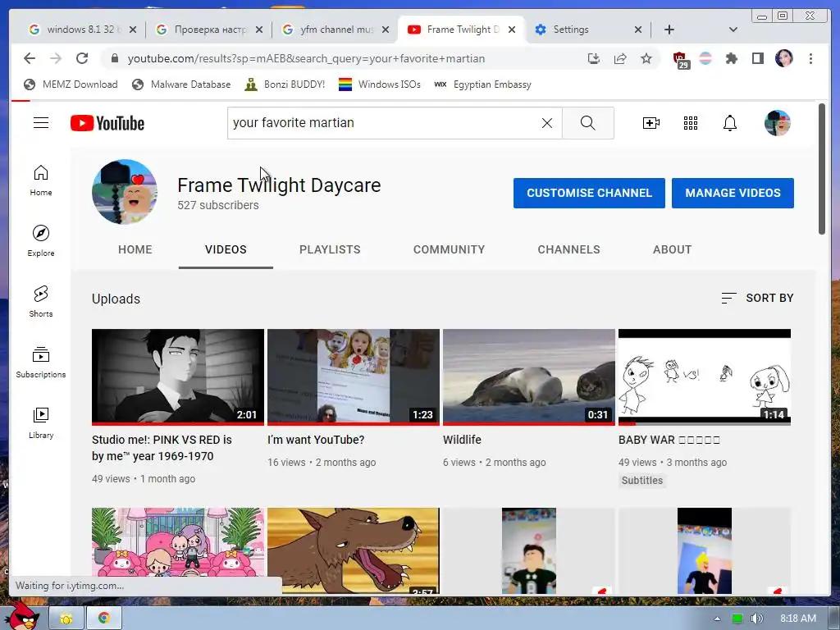840x630 pixels.
Task: Show hidden system tray icons arrow
Action: coord(717,619)
